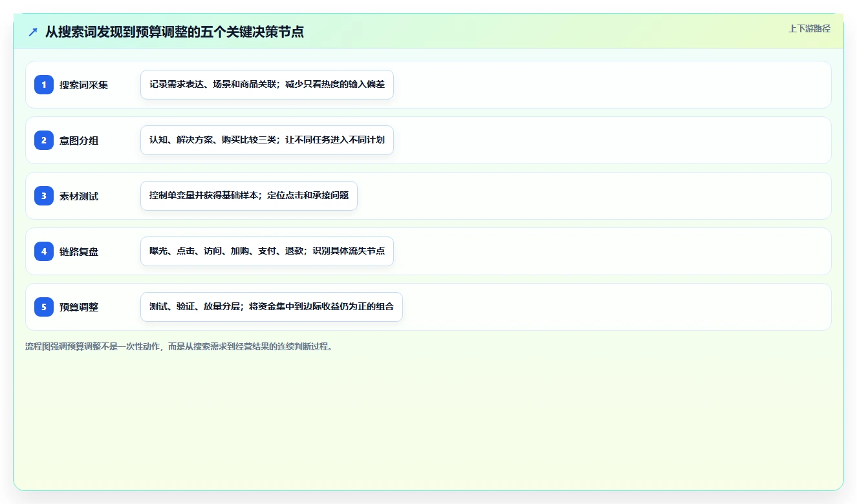The height and width of the screenshot is (504, 857).
Task: Click the number 5 step badge
Action: [x=44, y=307]
